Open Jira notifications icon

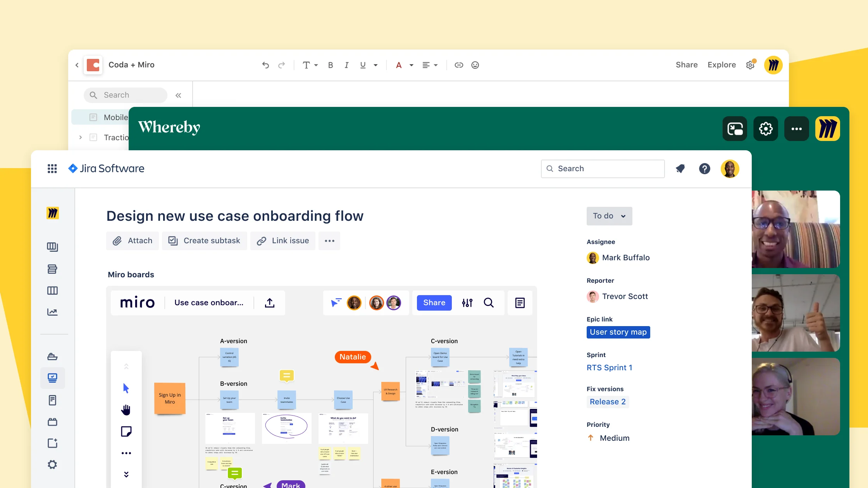680,168
